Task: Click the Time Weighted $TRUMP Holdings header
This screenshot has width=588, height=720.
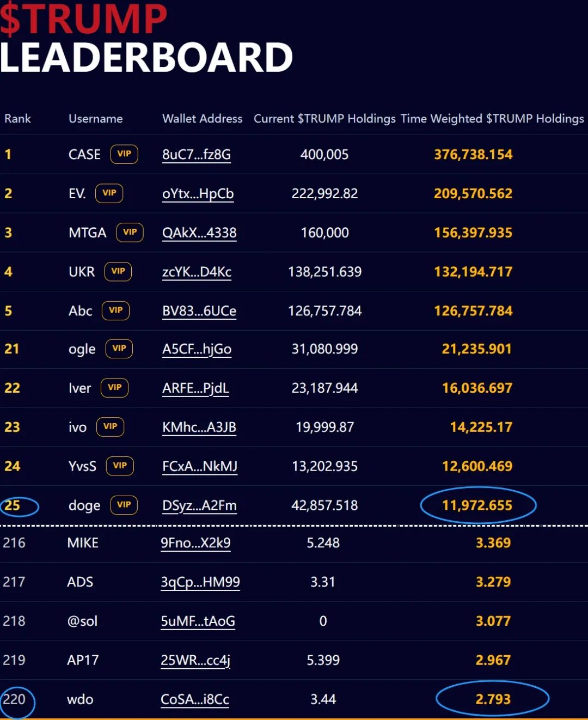Action: point(492,119)
